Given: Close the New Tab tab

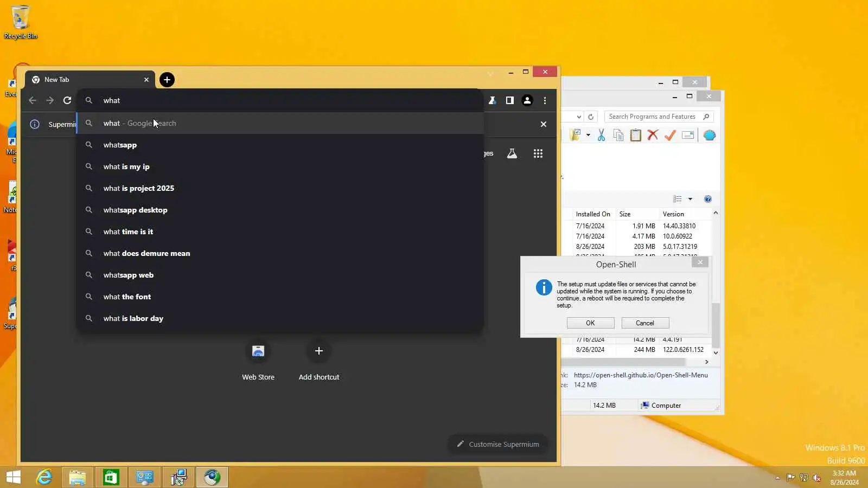Looking at the screenshot, I should click(x=146, y=80).
